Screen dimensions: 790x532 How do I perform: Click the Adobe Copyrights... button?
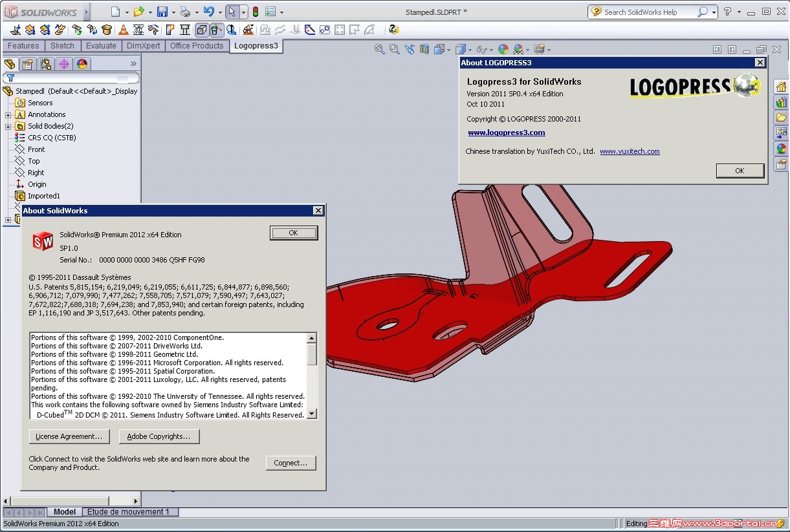pyautogui.click(x=159, y=436)
